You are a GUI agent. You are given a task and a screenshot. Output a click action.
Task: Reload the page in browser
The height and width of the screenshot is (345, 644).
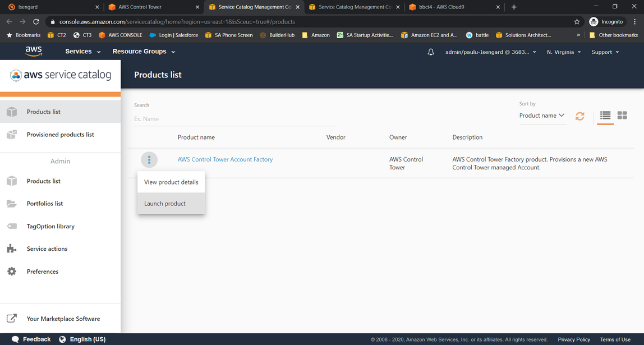36,22
